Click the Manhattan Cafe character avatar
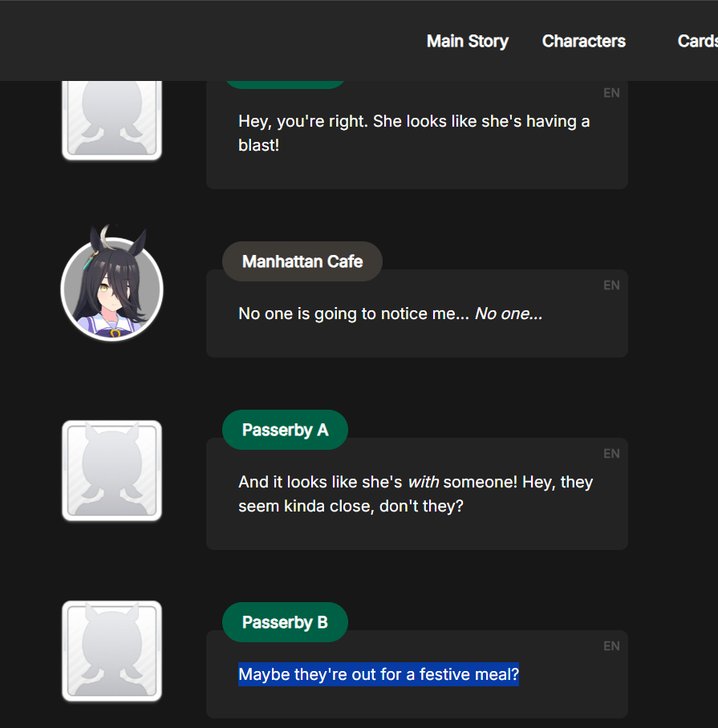 click(112, 284)
